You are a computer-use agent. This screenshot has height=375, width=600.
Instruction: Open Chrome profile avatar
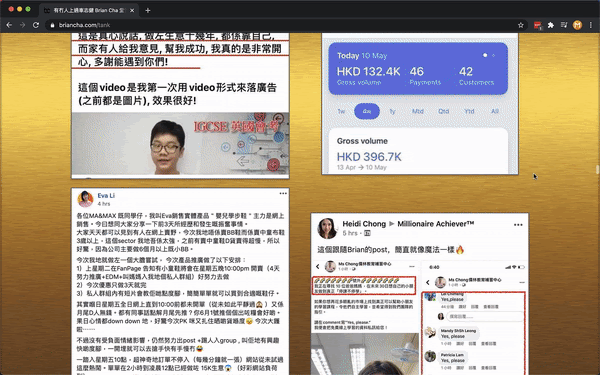point(577,25)
